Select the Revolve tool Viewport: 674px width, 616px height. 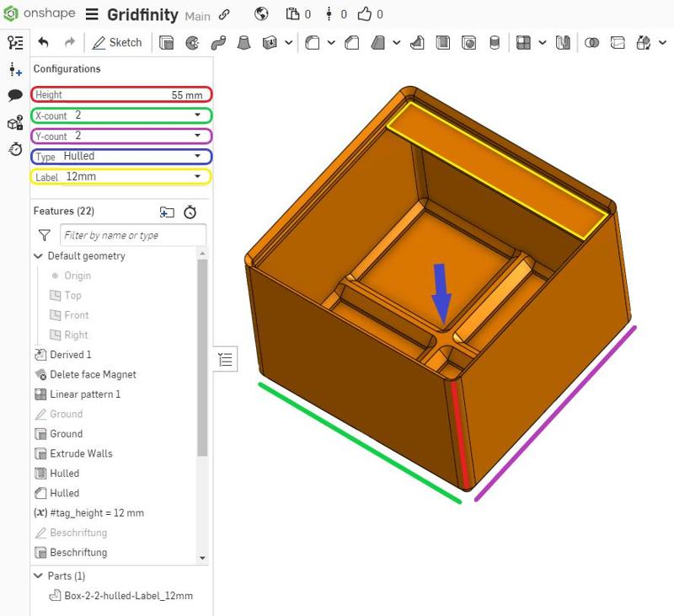(192, 42)
